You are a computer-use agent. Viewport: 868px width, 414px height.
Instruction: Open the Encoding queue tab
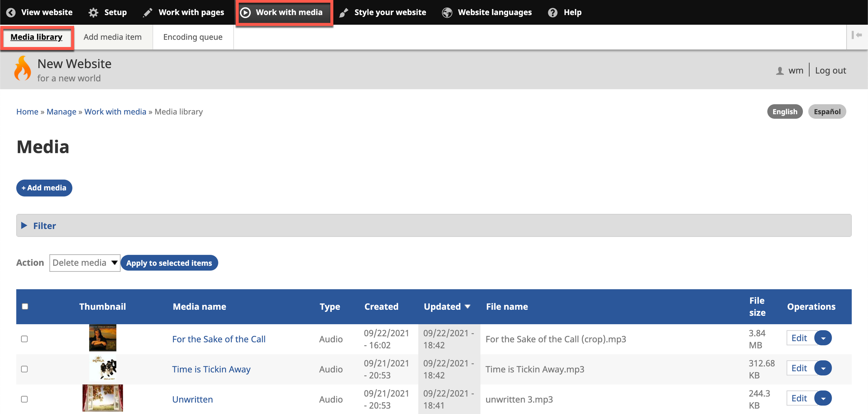[193, 37]
